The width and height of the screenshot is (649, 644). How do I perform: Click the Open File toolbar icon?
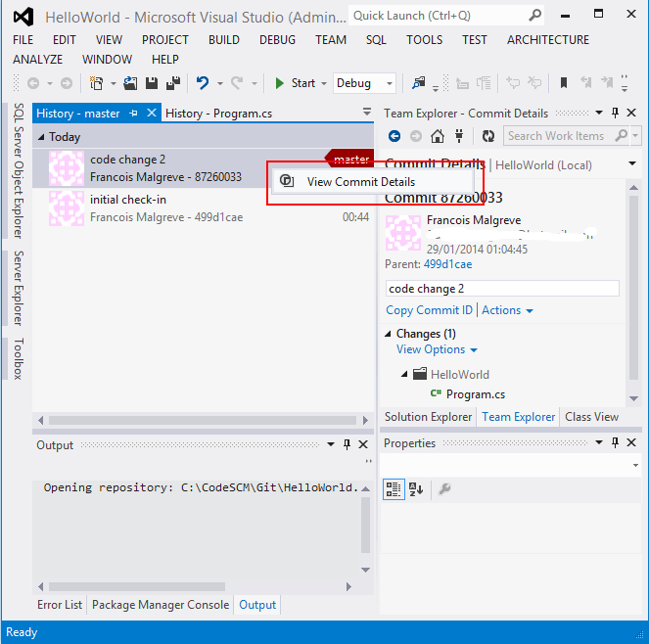pos(130,83)
